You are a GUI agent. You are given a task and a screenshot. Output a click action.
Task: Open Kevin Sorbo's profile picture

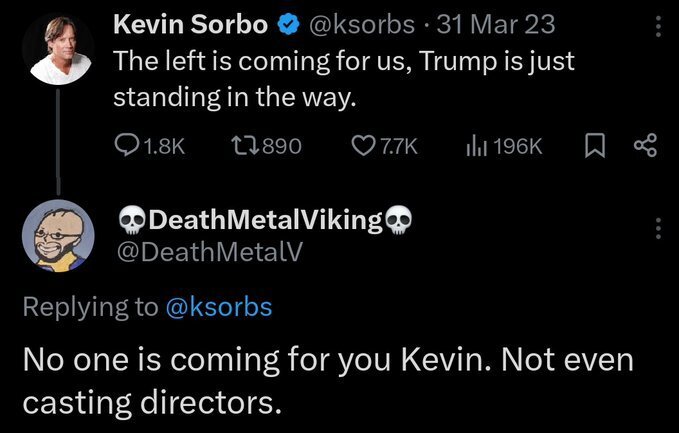pyautogui.click(x=58, y=50)
